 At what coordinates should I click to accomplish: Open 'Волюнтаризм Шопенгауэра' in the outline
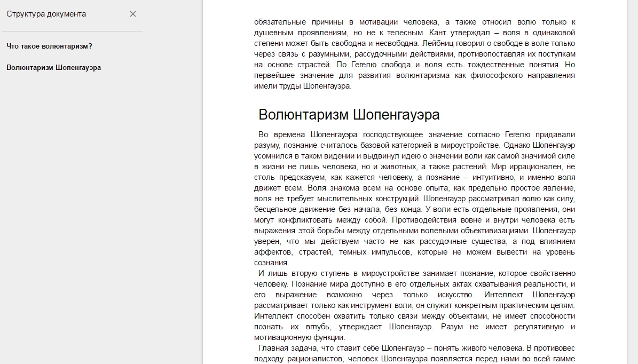54,67
